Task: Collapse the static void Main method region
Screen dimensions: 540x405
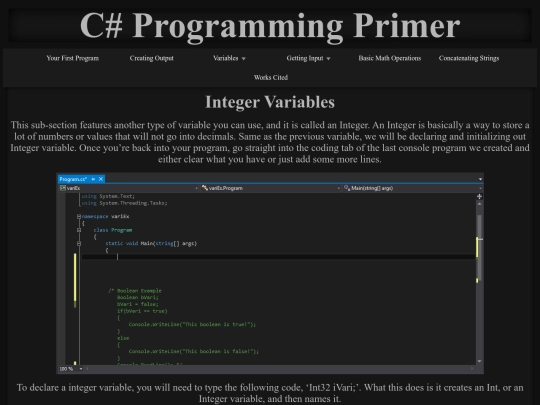Action: pyautogui.click(x=79, y=243)
